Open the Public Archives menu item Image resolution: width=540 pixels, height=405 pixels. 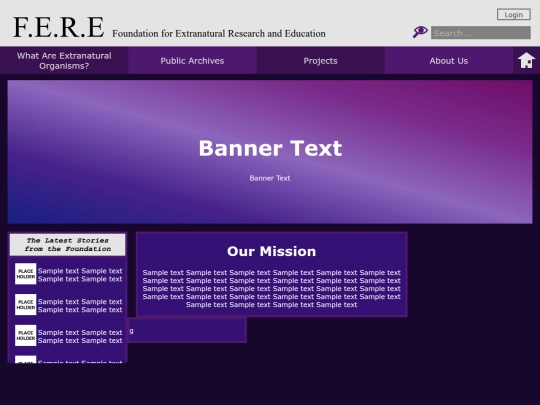[192, 61]
